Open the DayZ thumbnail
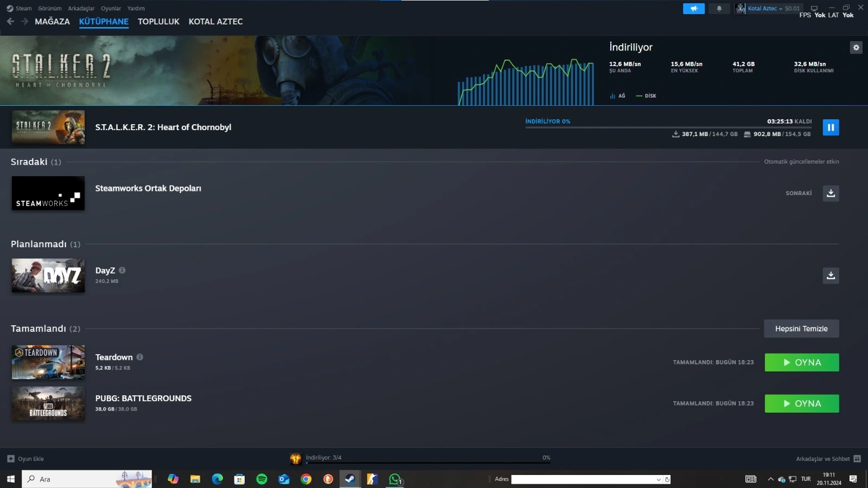The width and height of the screenshot is (868, 488). 48,275
